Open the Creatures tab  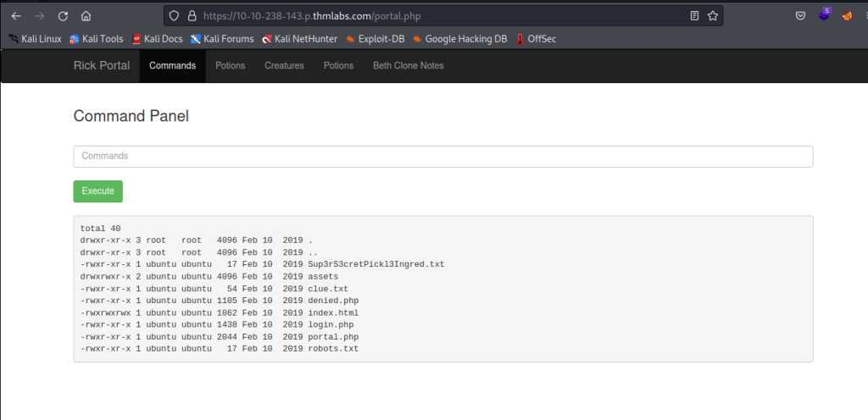[284, 65]
